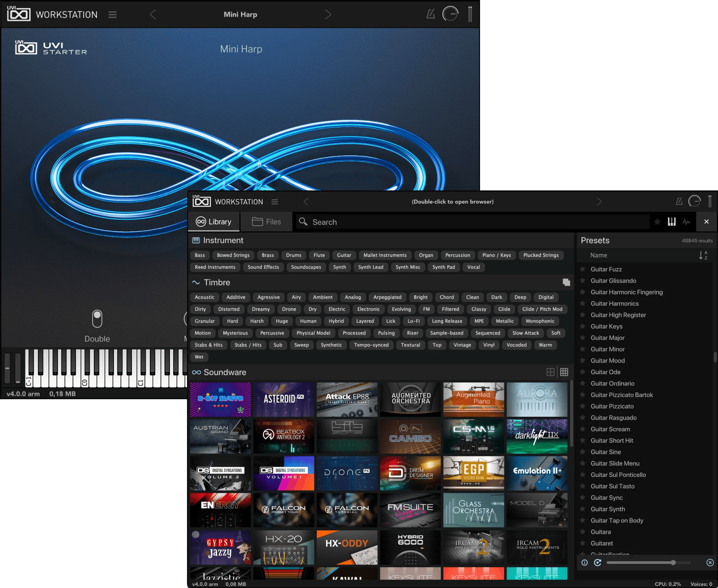
Task: Toggle the instrument keyboard filter icon
Action: 672,222
